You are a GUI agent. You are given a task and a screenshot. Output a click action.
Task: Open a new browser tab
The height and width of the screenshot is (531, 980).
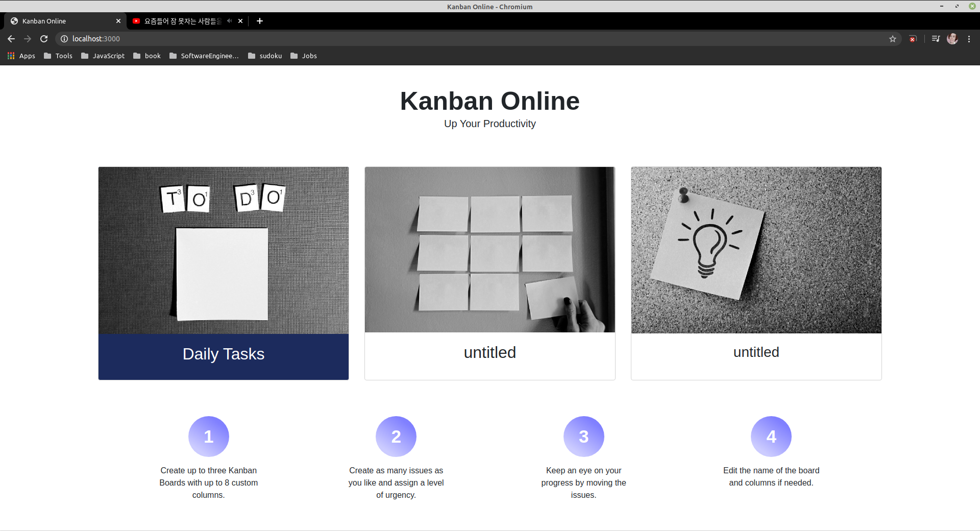point(260,21)
